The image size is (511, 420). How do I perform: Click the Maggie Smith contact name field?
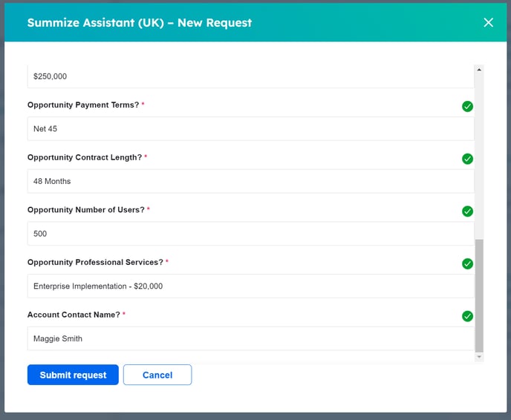click(250, 338)
